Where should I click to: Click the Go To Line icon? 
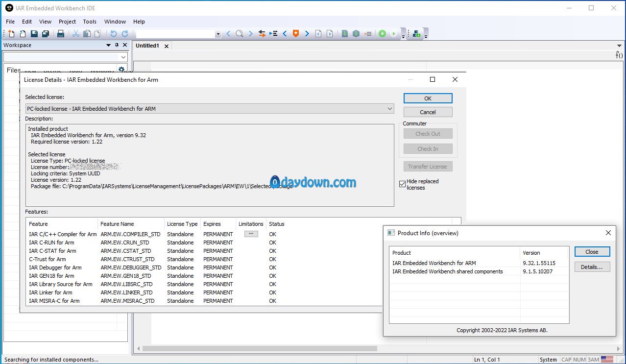click(x=274, y=34)
